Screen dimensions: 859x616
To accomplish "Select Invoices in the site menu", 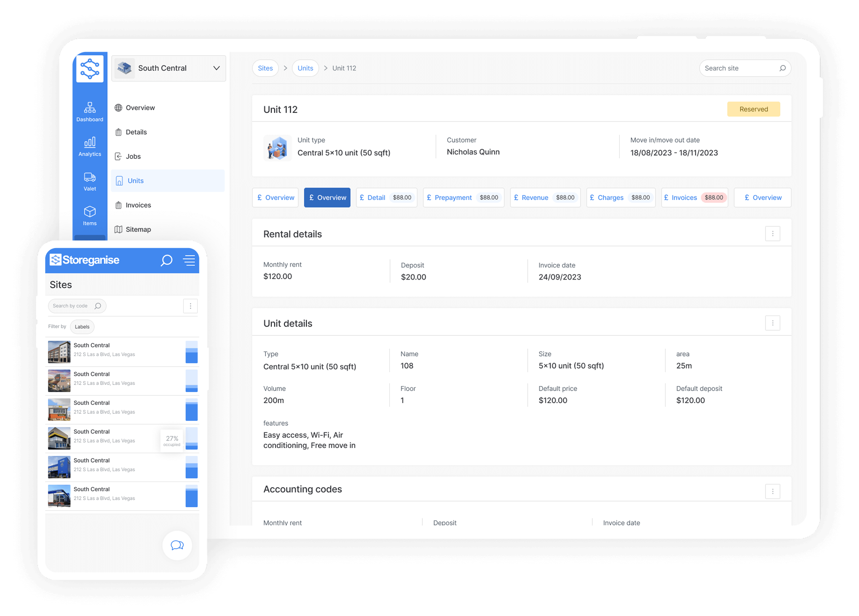I will pyautogui.click(x=138, y=205).
